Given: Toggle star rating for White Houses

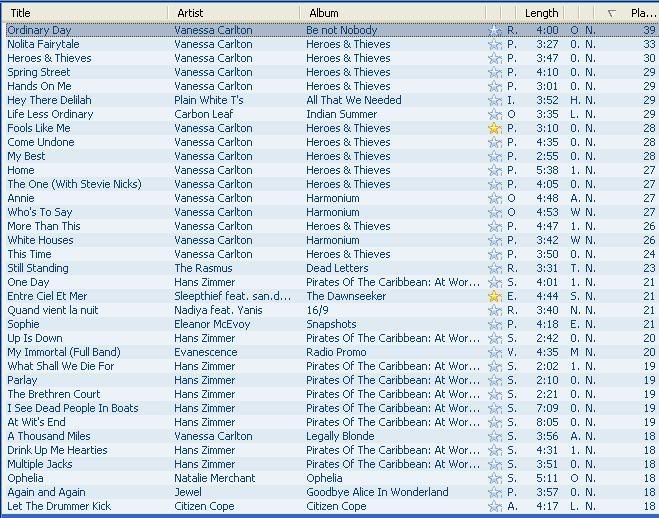Looking at the screenshot, I should (495, 240).
